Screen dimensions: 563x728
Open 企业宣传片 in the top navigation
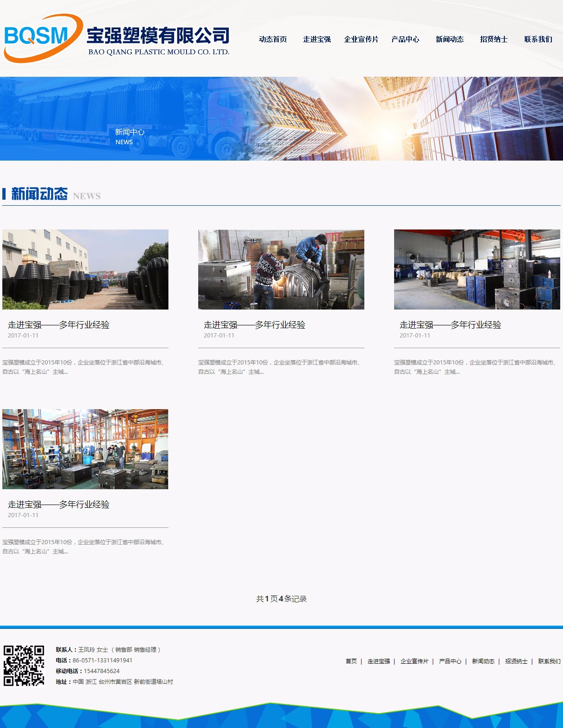point(361,40)
